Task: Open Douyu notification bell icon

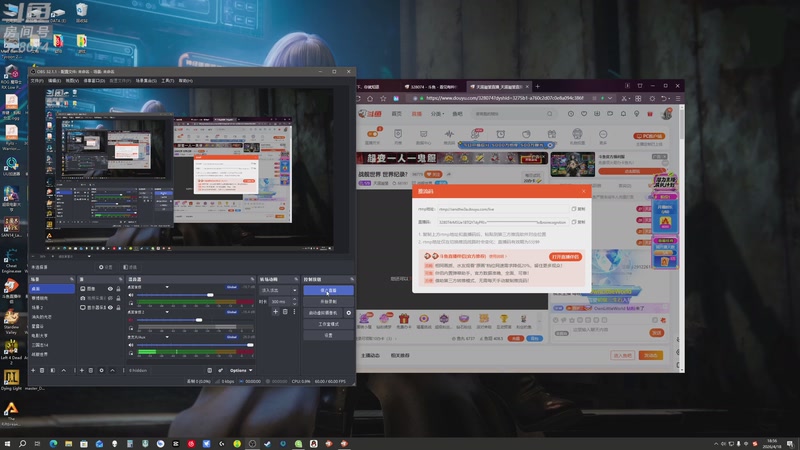Action: pyautogui.click(x=623, y=114)
